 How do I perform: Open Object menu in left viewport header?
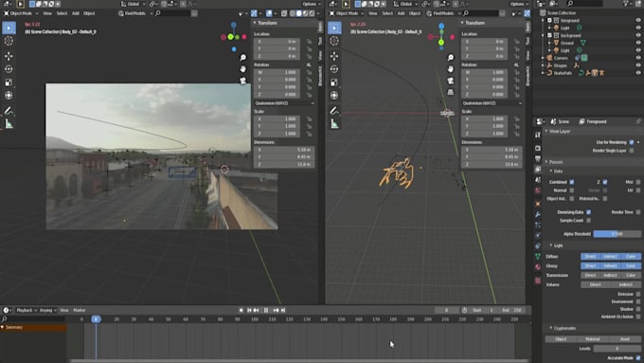coord(89,13)
